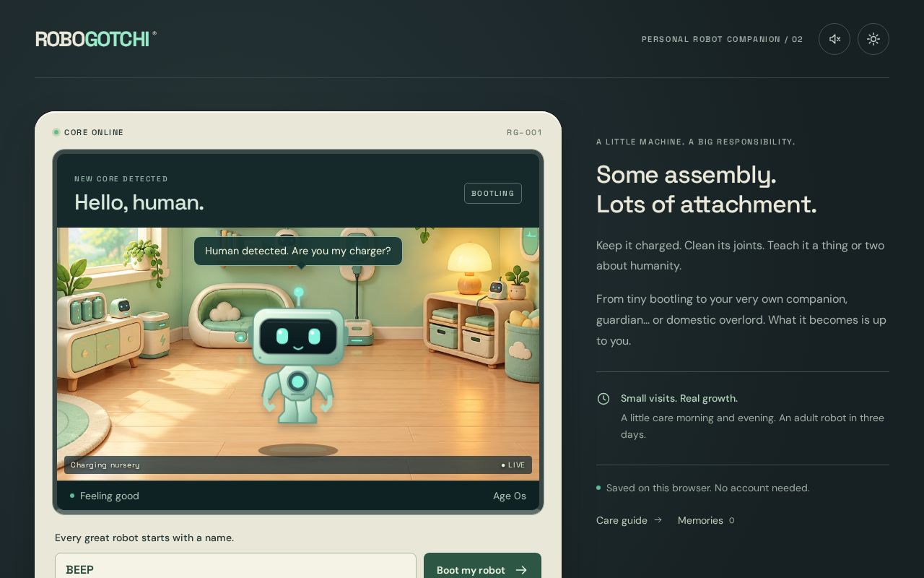Open the Care guide link
Screen dimensions: 924x578
point(629,520)
